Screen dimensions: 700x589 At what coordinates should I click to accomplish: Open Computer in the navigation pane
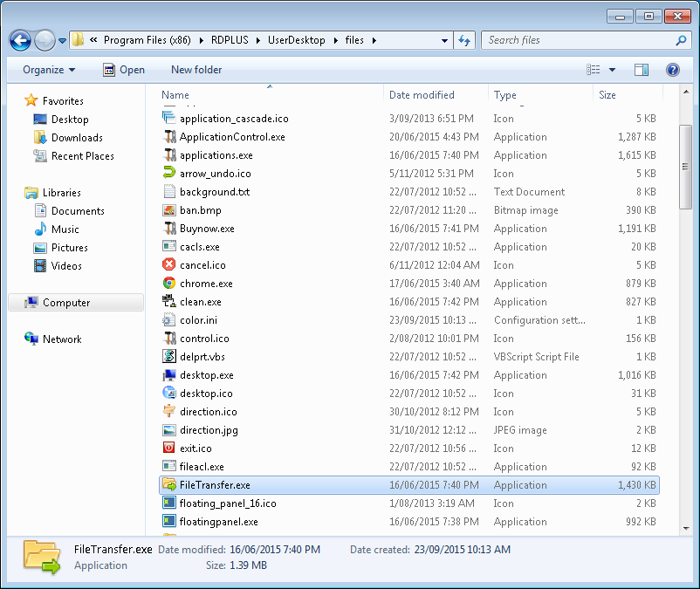66,303
